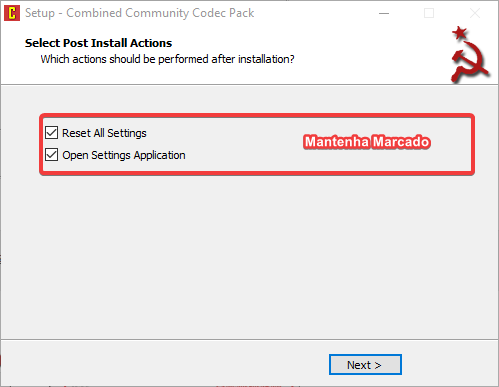Viewport: 499px width, 387px height.
Task: Toggle the Open Settings Application checkbox
Action: (52, 155)
